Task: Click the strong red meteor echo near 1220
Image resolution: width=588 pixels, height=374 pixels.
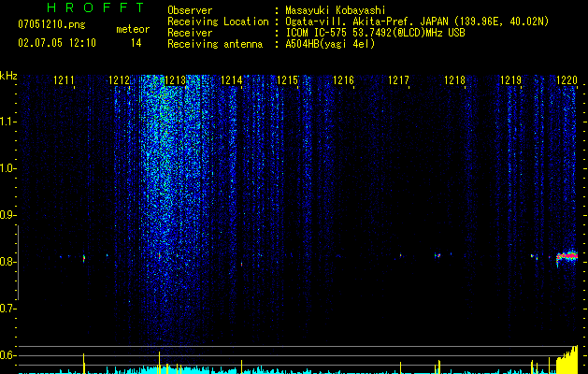Action: [x=566, y=256]
